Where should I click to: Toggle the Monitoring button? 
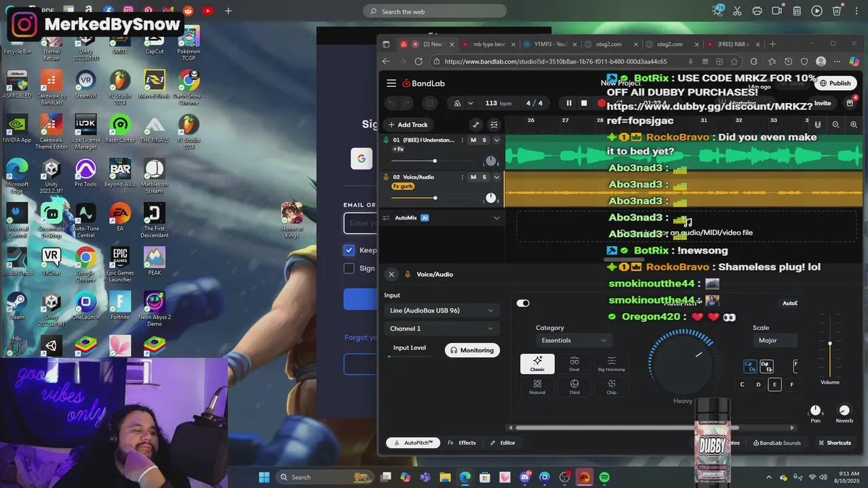(472, 350)
